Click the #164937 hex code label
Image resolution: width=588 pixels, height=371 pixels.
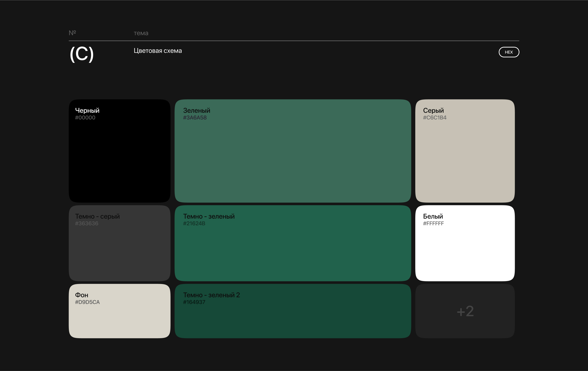point(194,302)
